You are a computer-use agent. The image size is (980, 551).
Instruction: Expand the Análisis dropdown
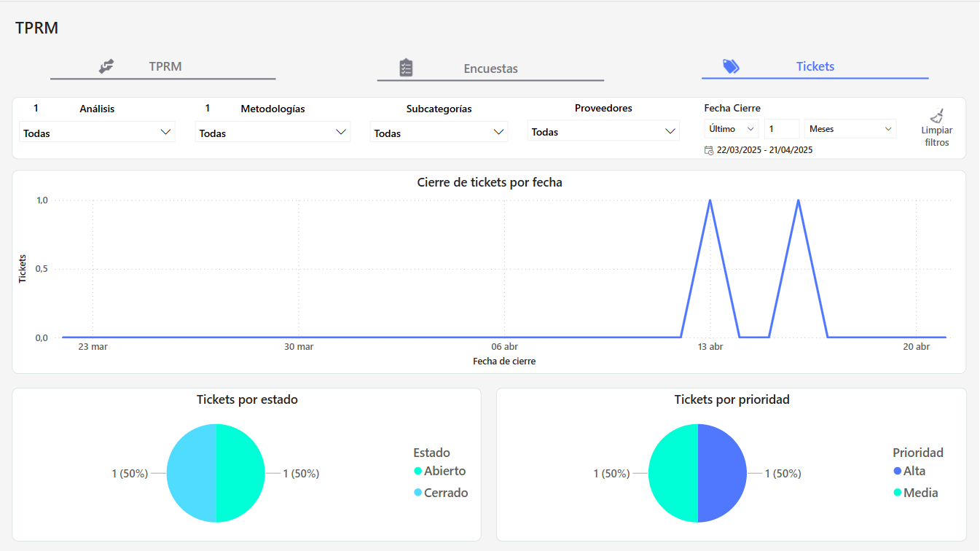[x=97, y=133]
